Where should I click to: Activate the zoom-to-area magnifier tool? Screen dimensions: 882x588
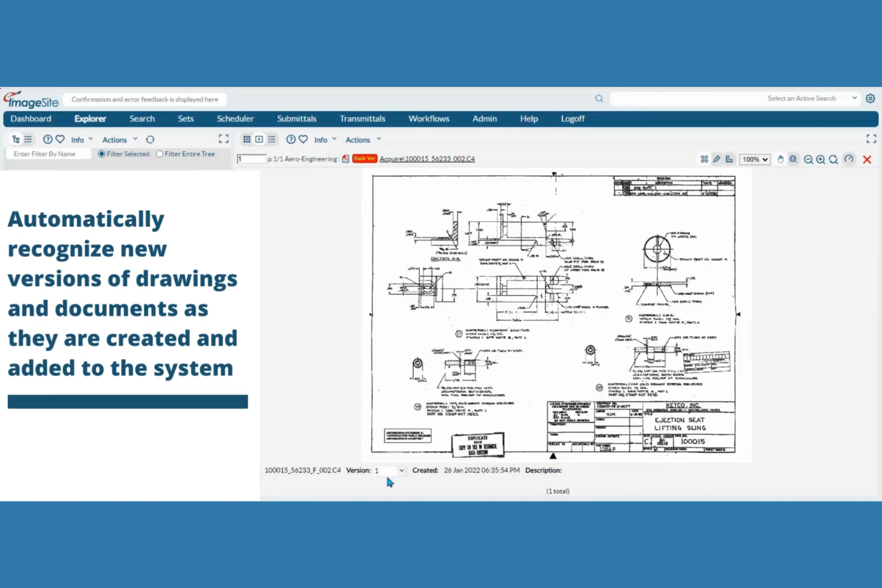[793, 159]
